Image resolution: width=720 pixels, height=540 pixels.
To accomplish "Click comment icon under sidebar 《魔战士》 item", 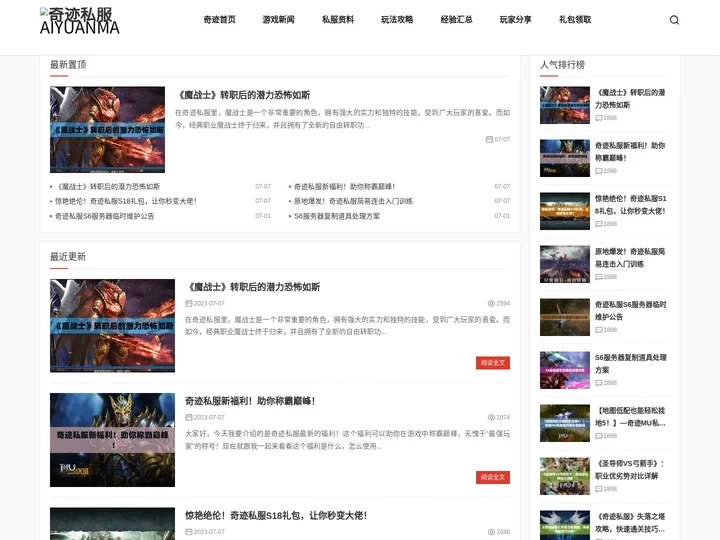I will (599, 118).
